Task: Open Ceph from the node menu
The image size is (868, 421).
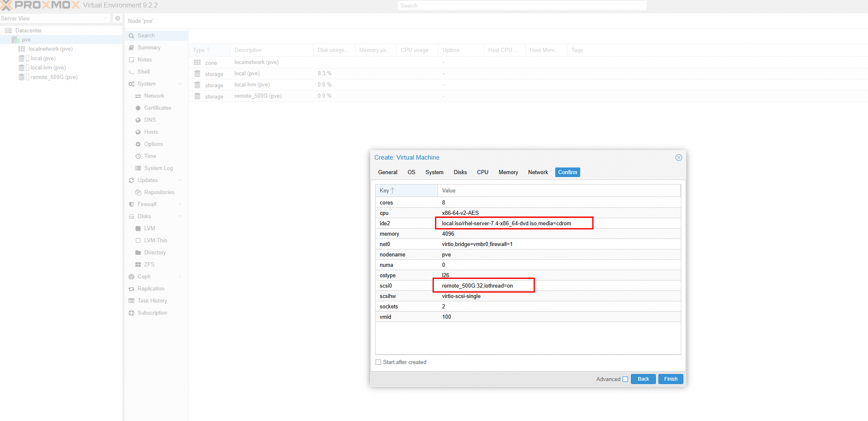Action: [144, 277]
